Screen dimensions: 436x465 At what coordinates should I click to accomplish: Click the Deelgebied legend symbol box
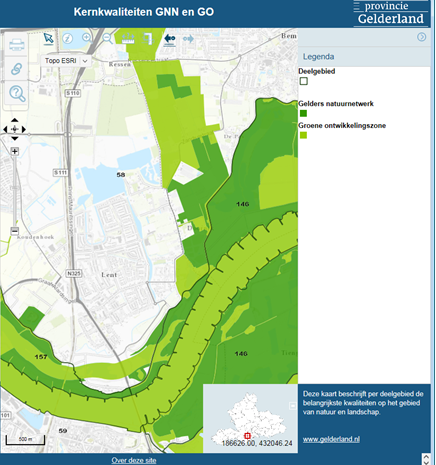click(x=303, y=81)
